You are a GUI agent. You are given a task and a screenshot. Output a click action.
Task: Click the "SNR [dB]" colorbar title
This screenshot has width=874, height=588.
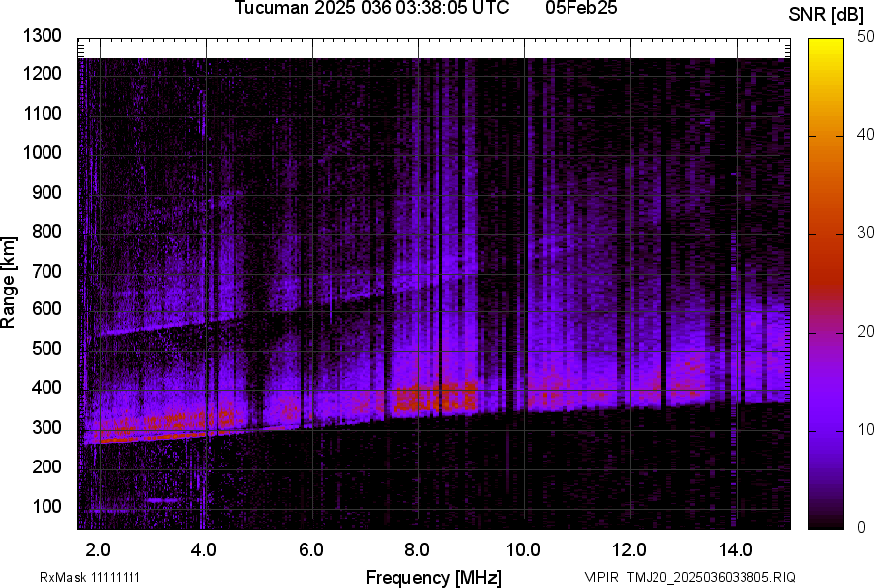coord(827,15)
